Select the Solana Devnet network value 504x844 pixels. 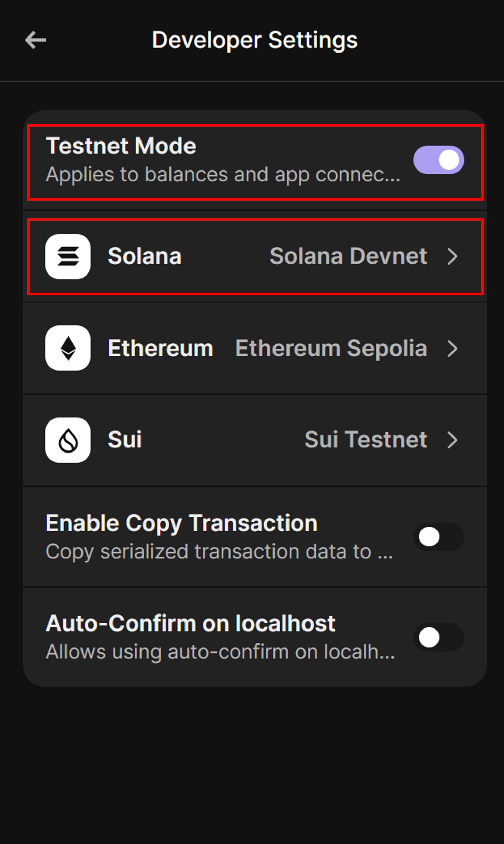[x=348, y=256]
